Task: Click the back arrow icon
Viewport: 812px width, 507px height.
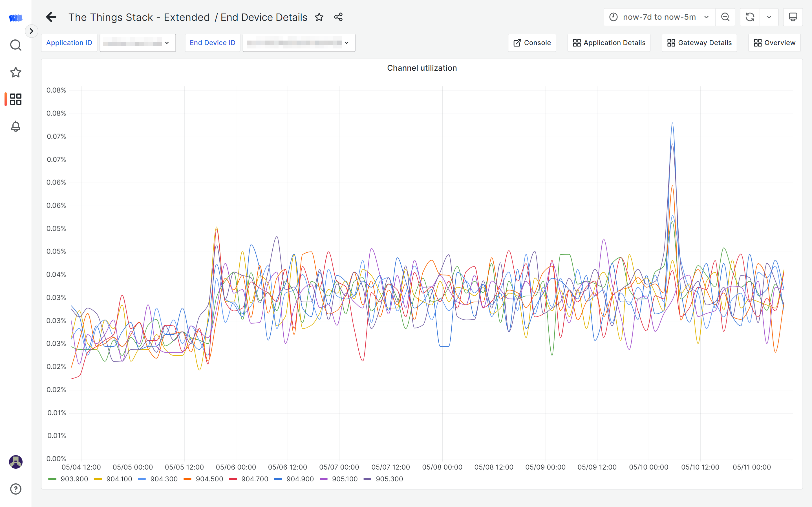Action: (x=51, y=17)
